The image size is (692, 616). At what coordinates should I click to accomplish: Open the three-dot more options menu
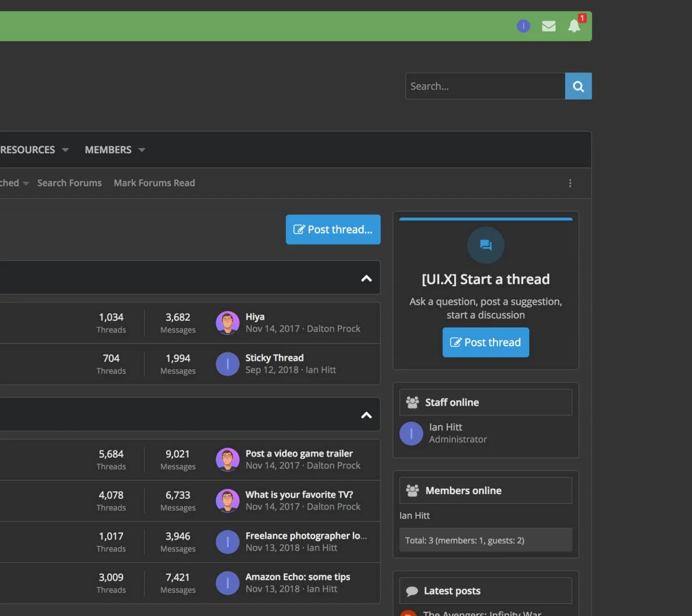(x=570, y=183)
